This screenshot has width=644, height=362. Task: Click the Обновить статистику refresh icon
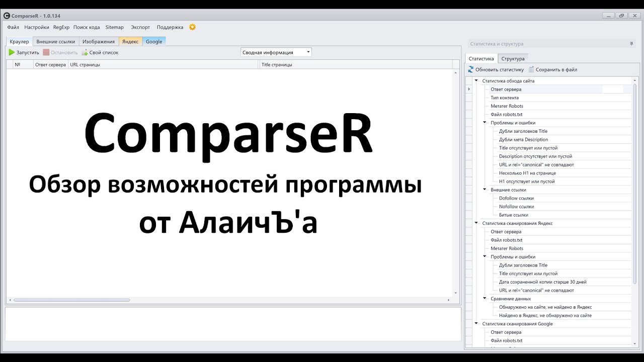tap(471, 69)
